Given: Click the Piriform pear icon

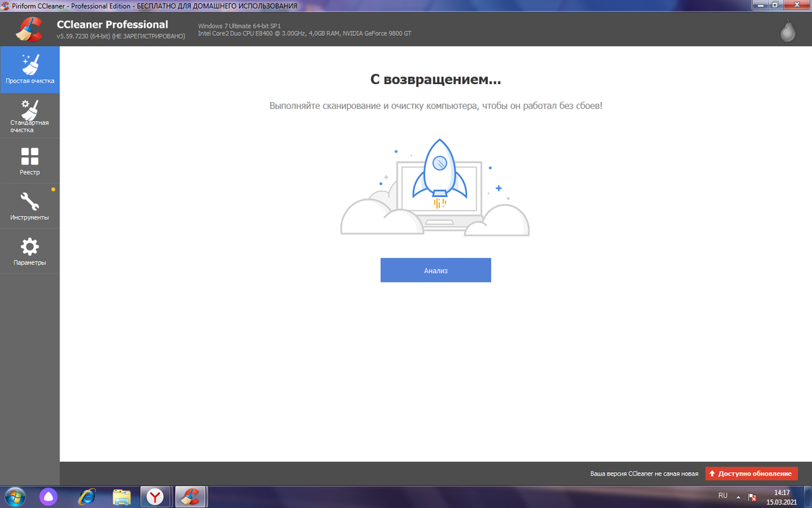Looking at the screenshot, I should click(788, 30).
